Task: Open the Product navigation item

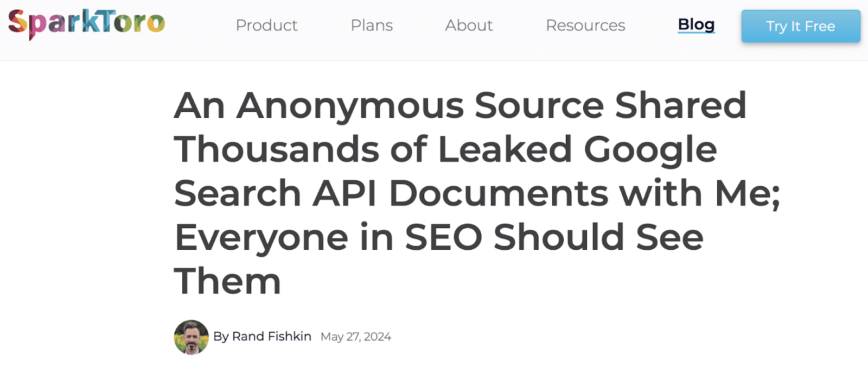Action: 266,26
